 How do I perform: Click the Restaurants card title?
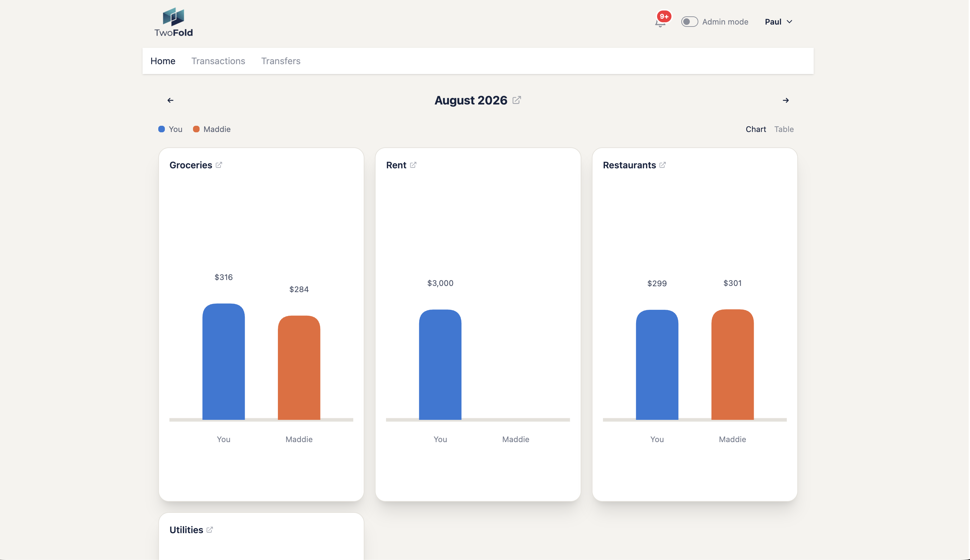pyautogui.click(x=629, y=165)
